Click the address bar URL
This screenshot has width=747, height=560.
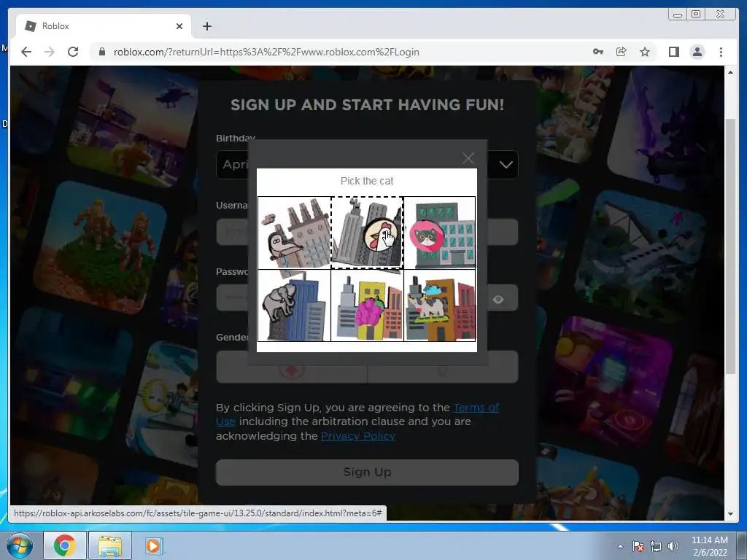coord(266,52)
